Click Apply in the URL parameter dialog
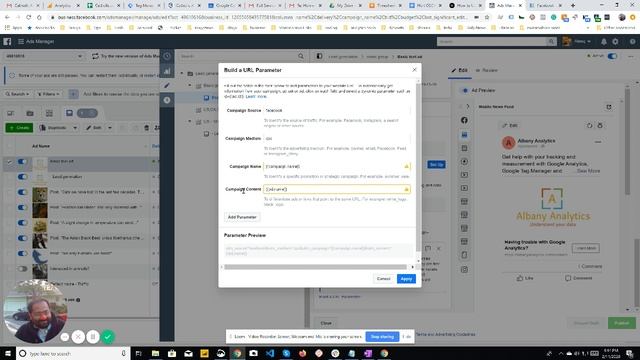Image resolution: width=640 pixels, height=360 pixels. click(x=406, y=279)
